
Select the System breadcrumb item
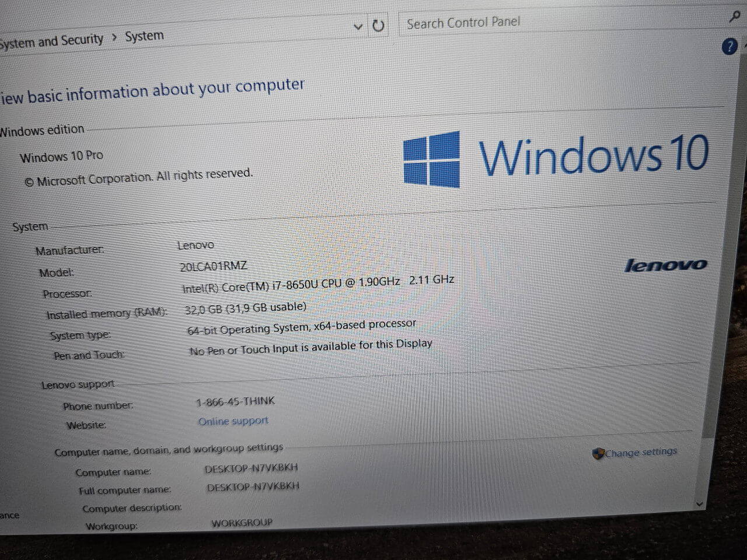pos(144,36)
